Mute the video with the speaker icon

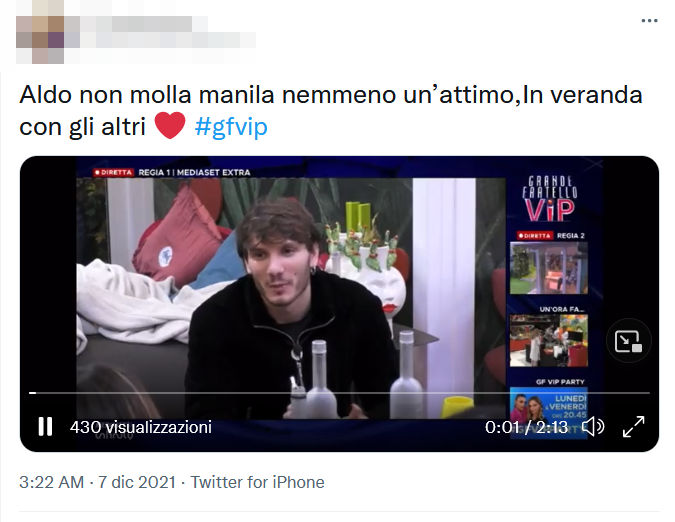click(593, 427)
